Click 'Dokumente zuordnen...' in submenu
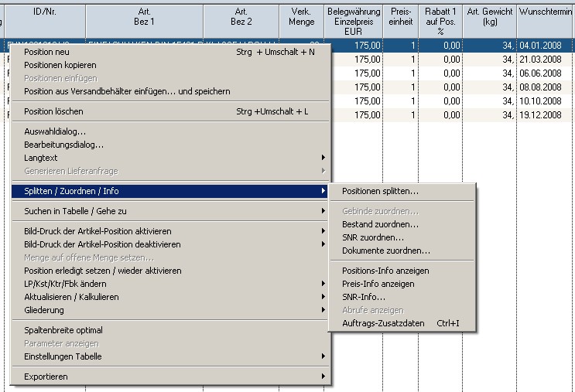 (386, 251)
